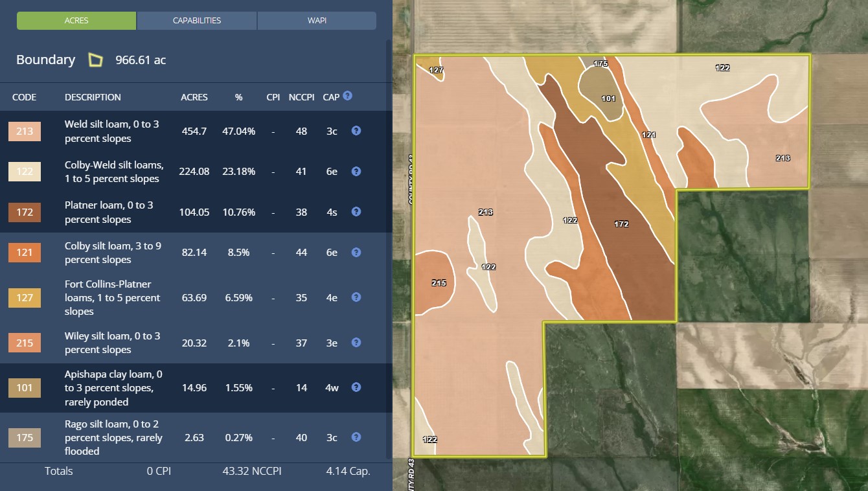Image resolution: width=868 pixels, height=491 pixels.
Task: Click help icon for Wiley silt loam row
Action: pyautogui.click(x=356, y=343)
